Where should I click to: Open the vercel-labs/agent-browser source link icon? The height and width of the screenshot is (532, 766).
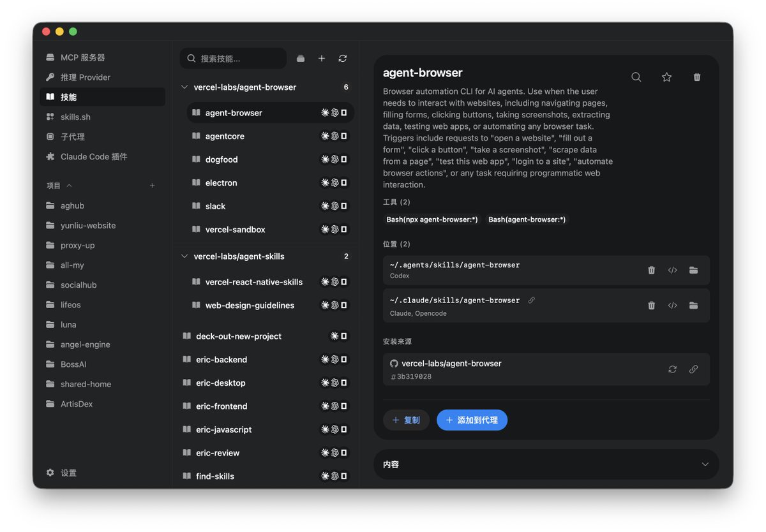coord(693,369)
